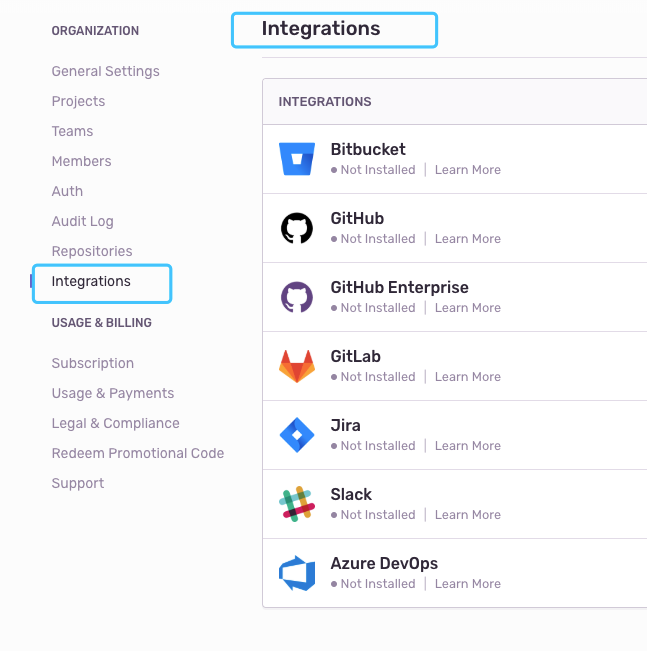
Task: Open the Subscription page
Action: 93,363
